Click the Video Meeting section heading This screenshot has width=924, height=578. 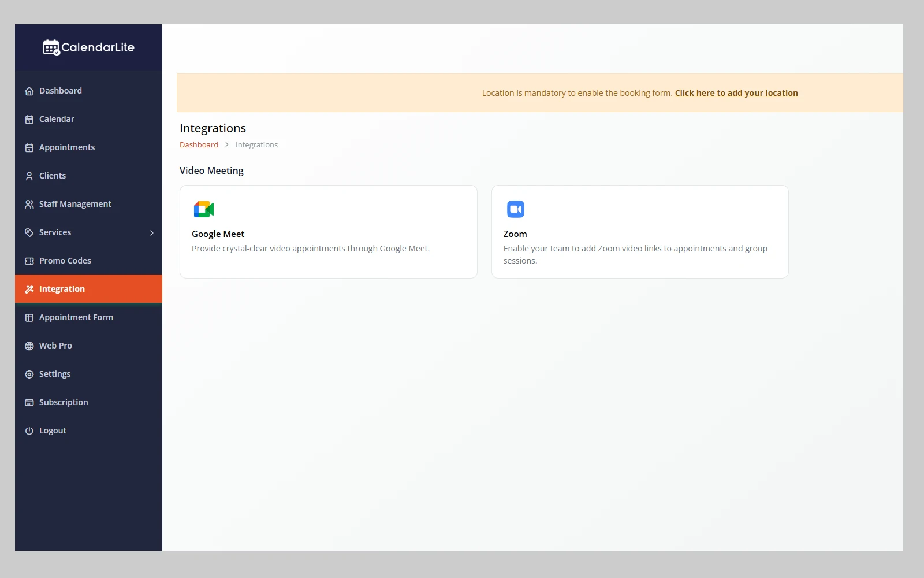pos(211,171)
